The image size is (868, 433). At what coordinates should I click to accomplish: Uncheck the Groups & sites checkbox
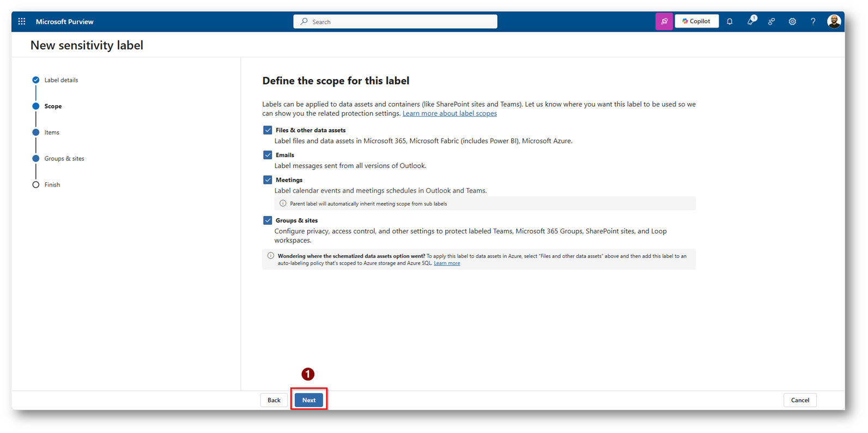pyautogui.click(x=268, y=220)
